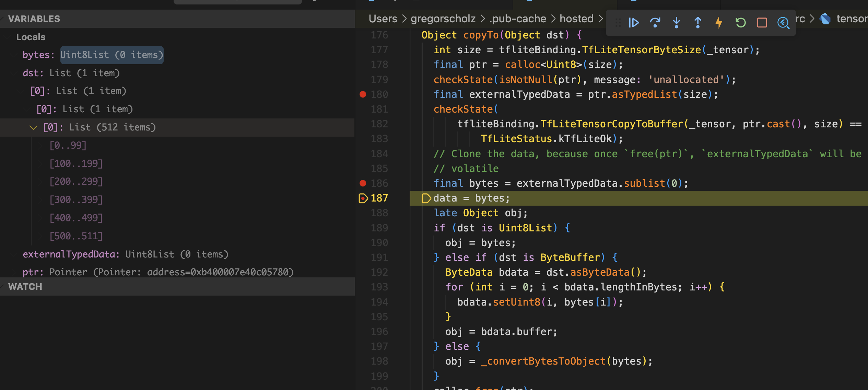
Task: Click the Step Into icon
Action: 676,23
